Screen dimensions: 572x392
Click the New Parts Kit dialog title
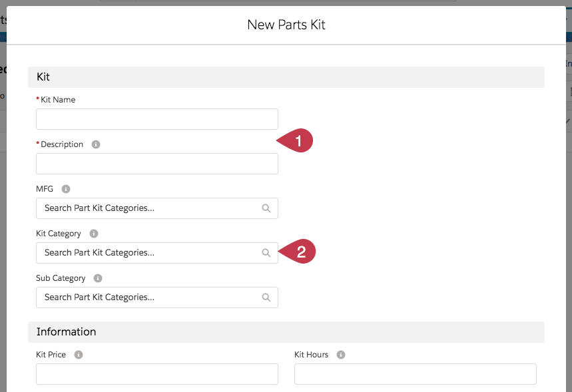pyautogui.click(x=286, y=25)
